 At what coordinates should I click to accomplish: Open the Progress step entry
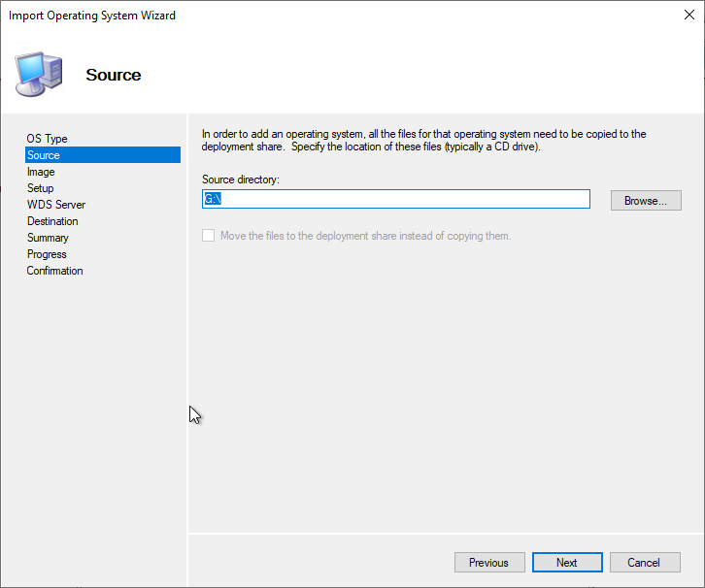pos(47,254)
